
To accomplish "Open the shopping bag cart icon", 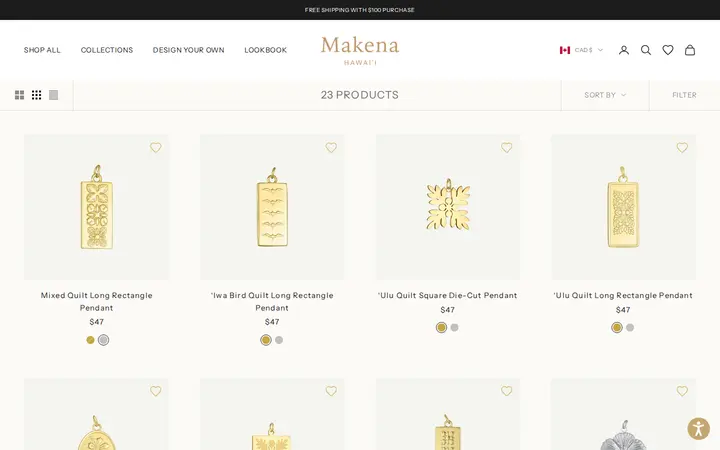I will [690, 50].
